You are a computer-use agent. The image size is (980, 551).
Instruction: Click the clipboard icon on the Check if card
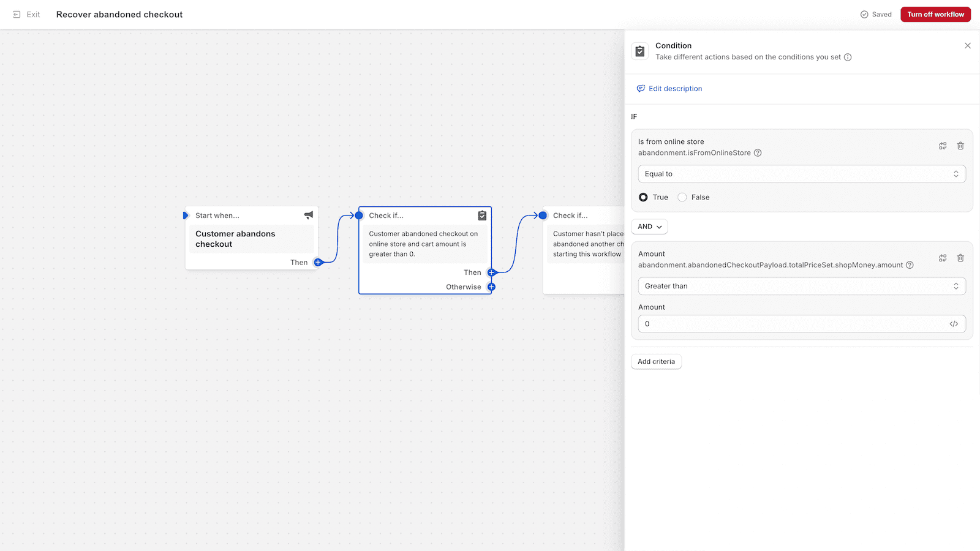pos(482,216)
